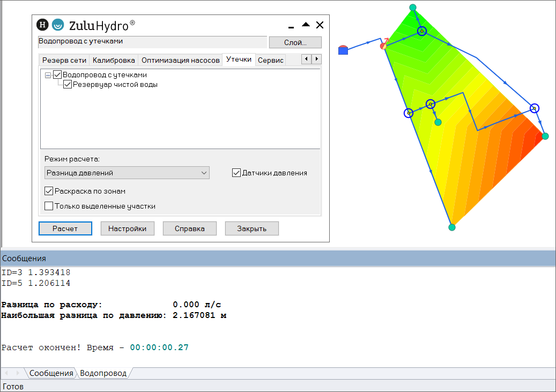Viewport: 556px width, 392px height.
Task: Click the ZuluHydro smiley logo icon
Action: coord(58,25)
